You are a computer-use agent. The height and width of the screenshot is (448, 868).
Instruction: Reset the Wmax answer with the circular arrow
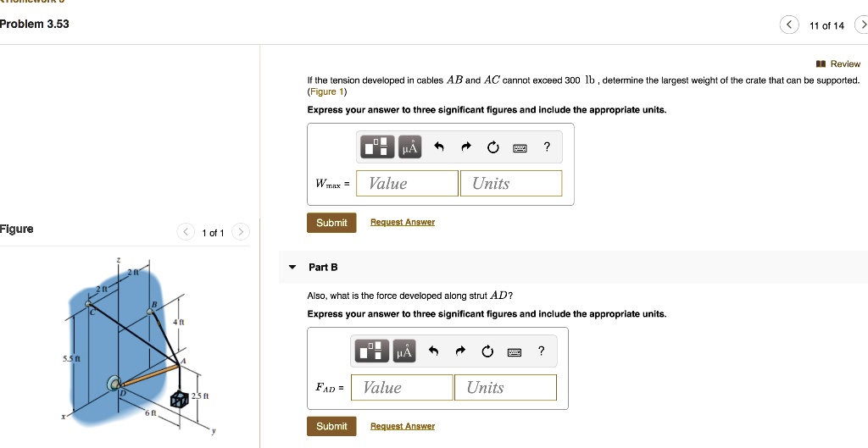(x=492, y=147)
